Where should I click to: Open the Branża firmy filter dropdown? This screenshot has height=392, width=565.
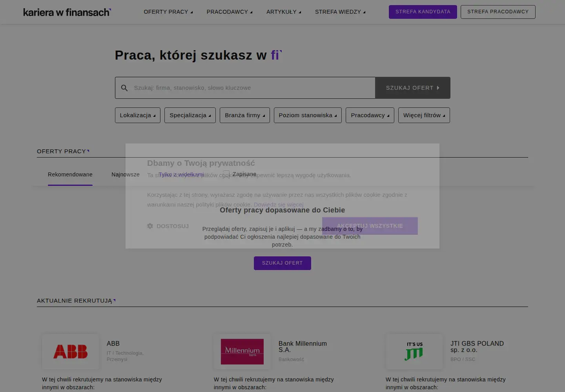245,115
